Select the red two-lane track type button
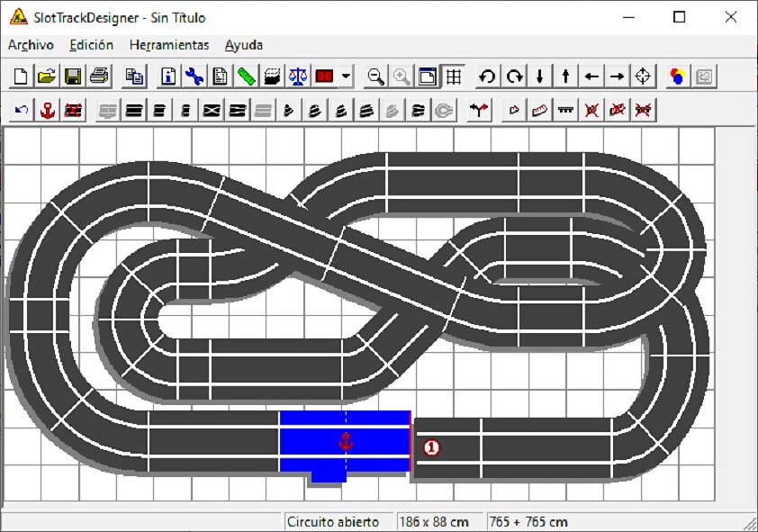Screen dimensions: 758x532 point(324,77)
